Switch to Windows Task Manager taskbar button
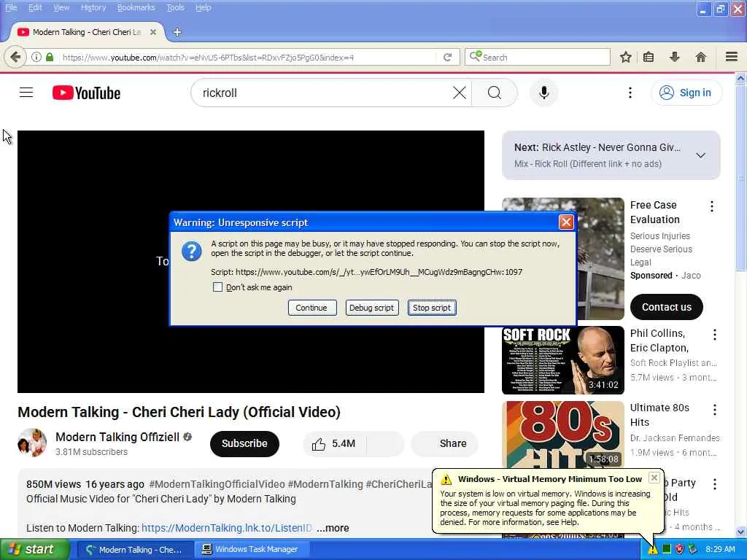The width and height of the screenshot is (747, 560). click(x=252, y=550)
